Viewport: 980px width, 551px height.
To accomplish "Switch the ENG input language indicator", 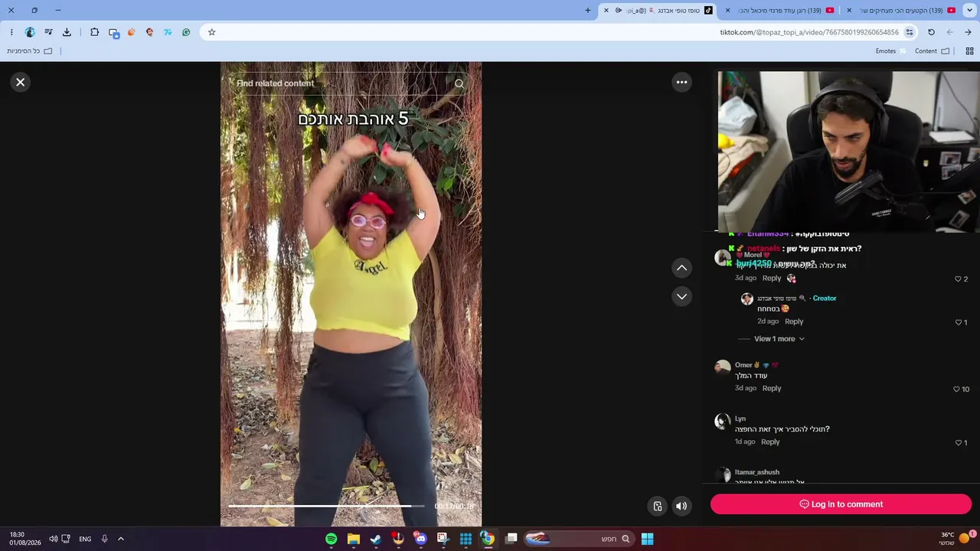I will [85, 539].
